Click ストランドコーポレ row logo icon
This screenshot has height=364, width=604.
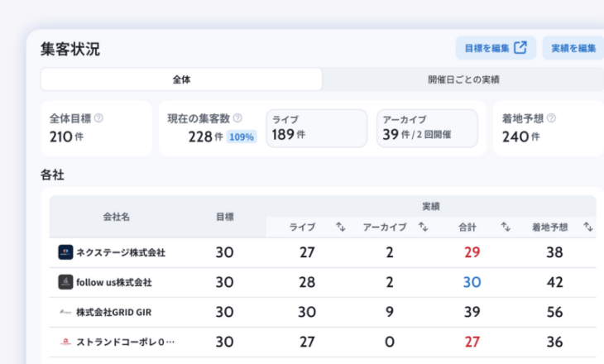(x=65, y=342)
